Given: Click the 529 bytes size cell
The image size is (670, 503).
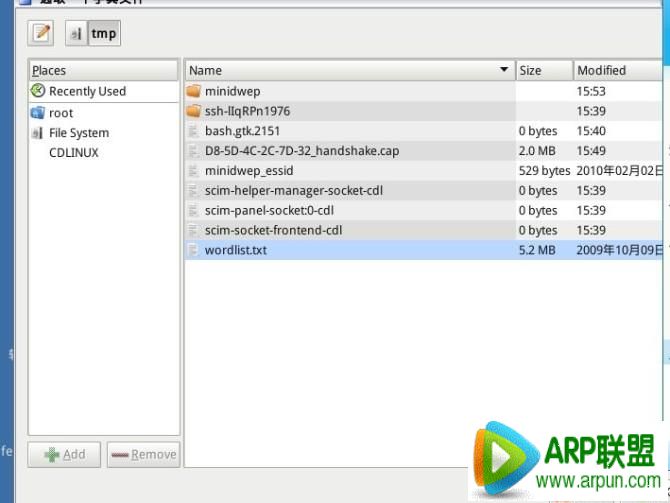Looking at the screenshot, I should [544, 171].
